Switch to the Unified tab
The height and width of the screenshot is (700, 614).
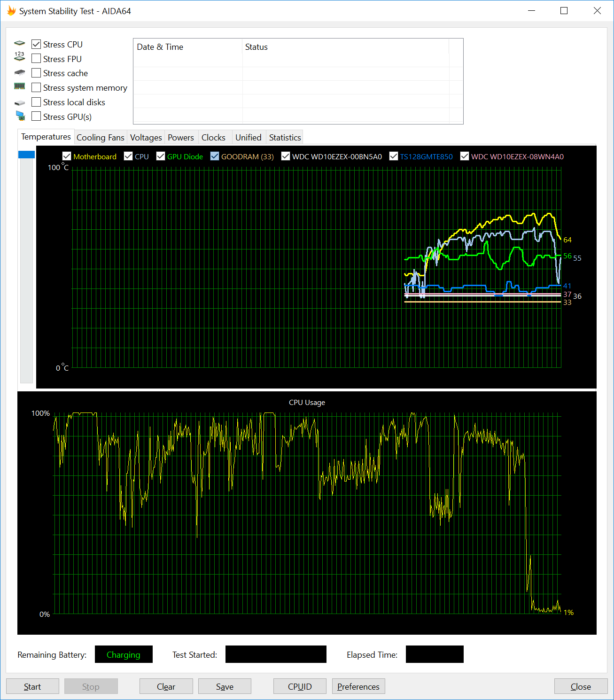point(249,138)
